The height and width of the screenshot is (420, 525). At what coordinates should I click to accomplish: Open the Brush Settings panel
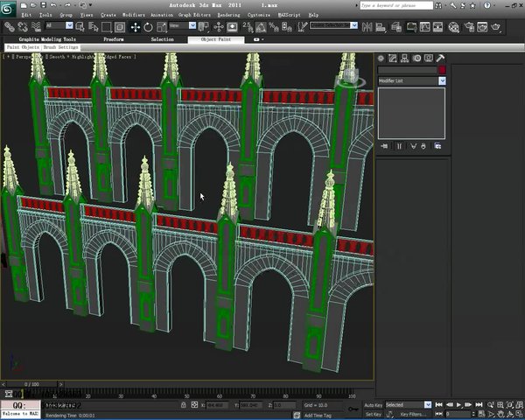pyautogui.click(x=60, y=47)
